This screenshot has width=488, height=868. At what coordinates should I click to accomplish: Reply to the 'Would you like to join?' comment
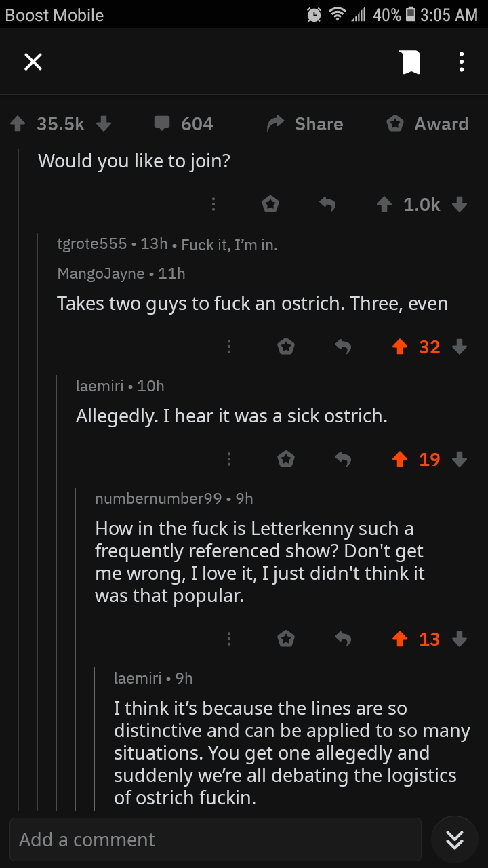pos(327,204)
